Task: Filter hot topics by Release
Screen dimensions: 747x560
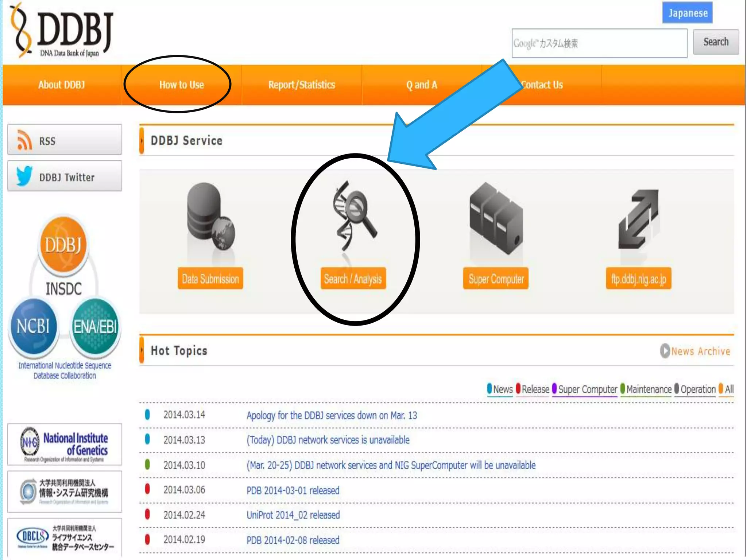Action: coord(533,389)
